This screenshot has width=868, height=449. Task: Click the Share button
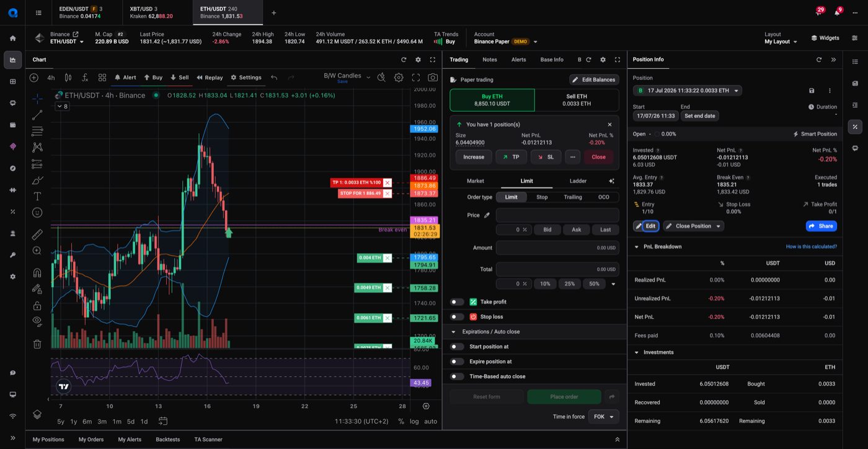coord(821,226)
